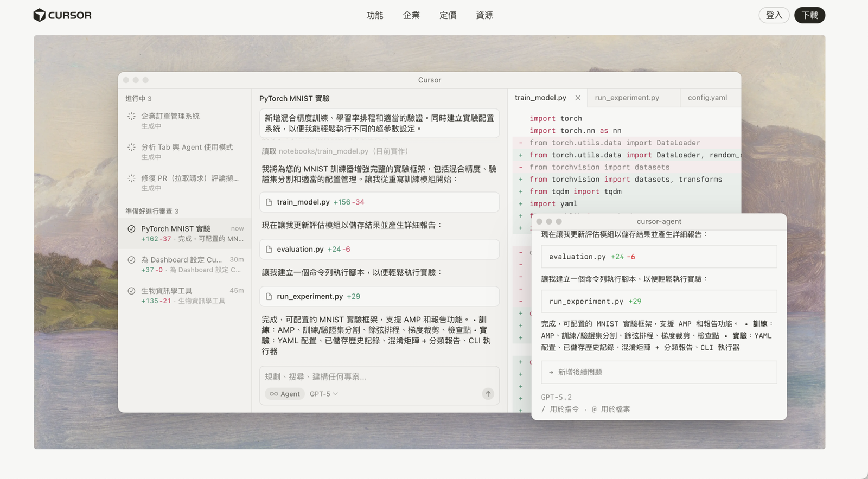Click the checkmark icon for 為 Dashboard 設定 task
The width and height of the screenshot is (868, 479).
point(131,260)
